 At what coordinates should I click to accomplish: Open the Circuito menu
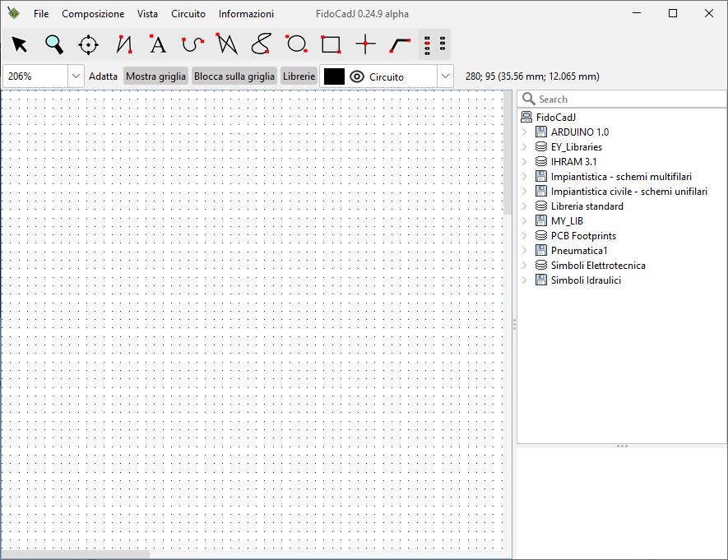pyautogui.click(x=188, y=14)
